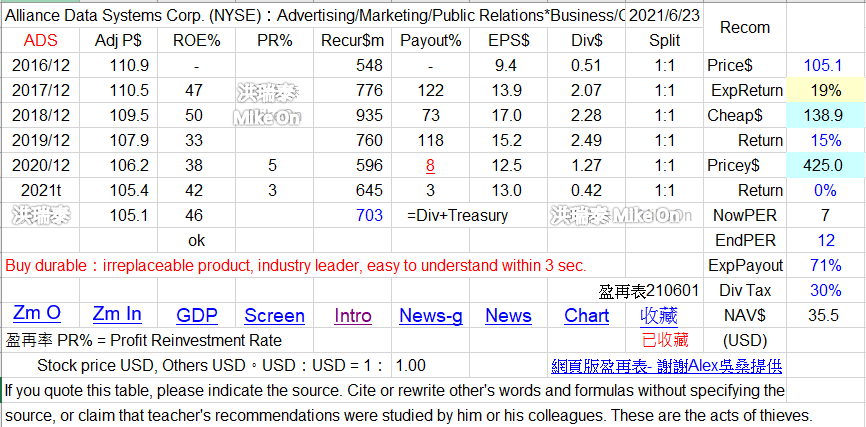866x427 pixels.
Task: Click the blue Recur$m value 703
Action: pos(368,215)
